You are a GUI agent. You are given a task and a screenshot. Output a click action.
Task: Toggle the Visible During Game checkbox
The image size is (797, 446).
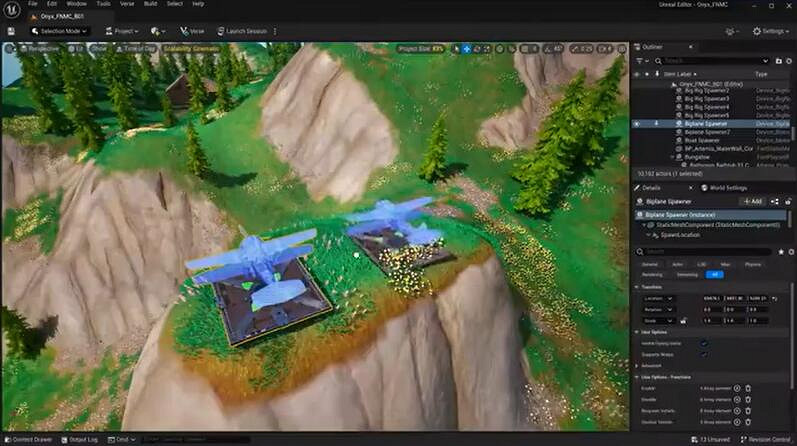704,343
